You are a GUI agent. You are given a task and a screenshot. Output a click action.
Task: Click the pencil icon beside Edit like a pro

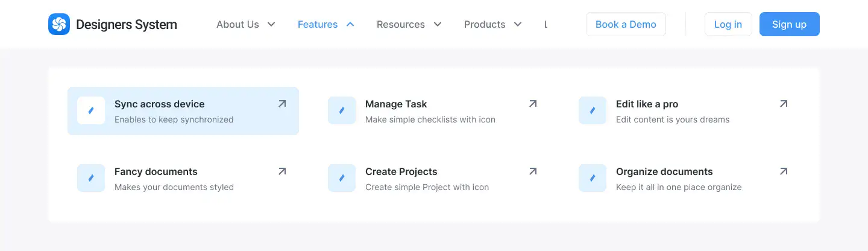pyautogui.click(x=593, y=110)
